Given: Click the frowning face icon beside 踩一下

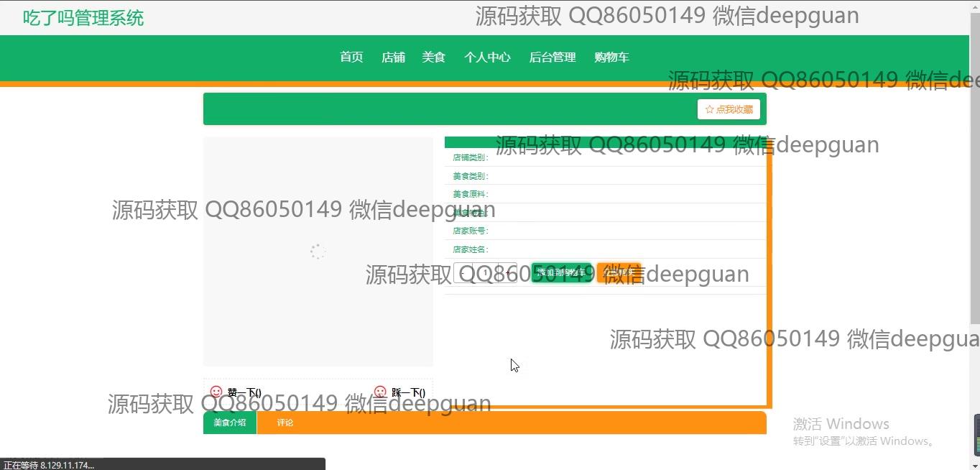Looking at the screenshot, I should 380,392.
